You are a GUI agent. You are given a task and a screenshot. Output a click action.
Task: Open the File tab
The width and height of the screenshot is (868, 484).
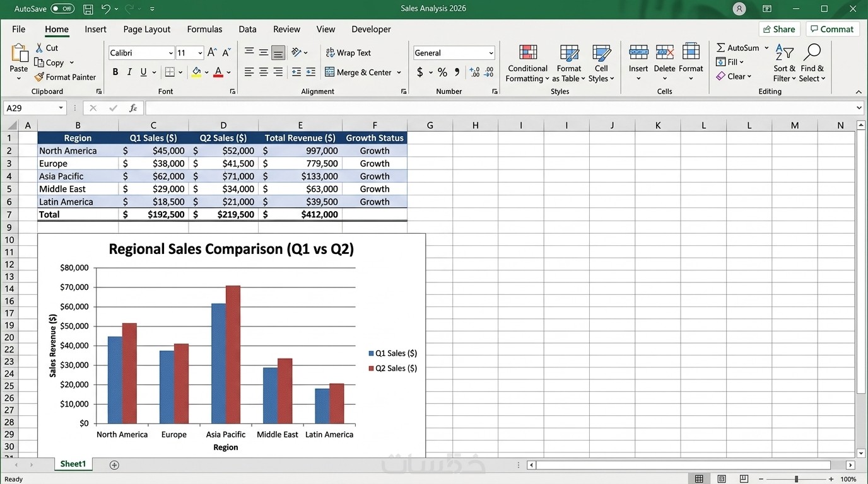(x=19, y=29)
